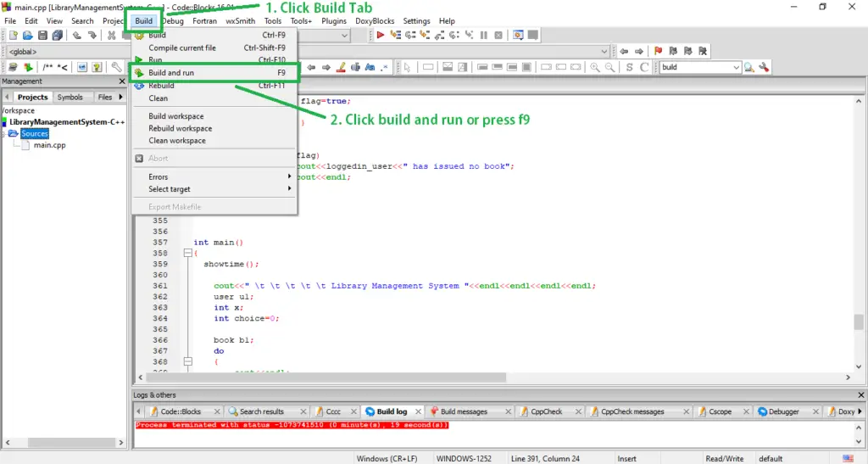Click the Line 391, Column 24 status field

545,458
